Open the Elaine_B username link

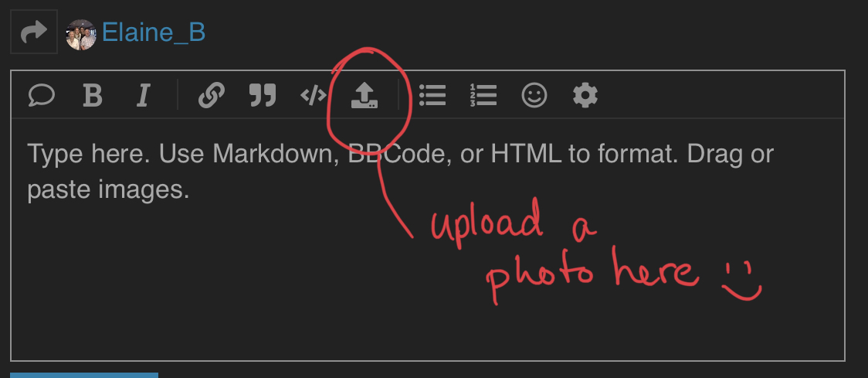point(154,32)
